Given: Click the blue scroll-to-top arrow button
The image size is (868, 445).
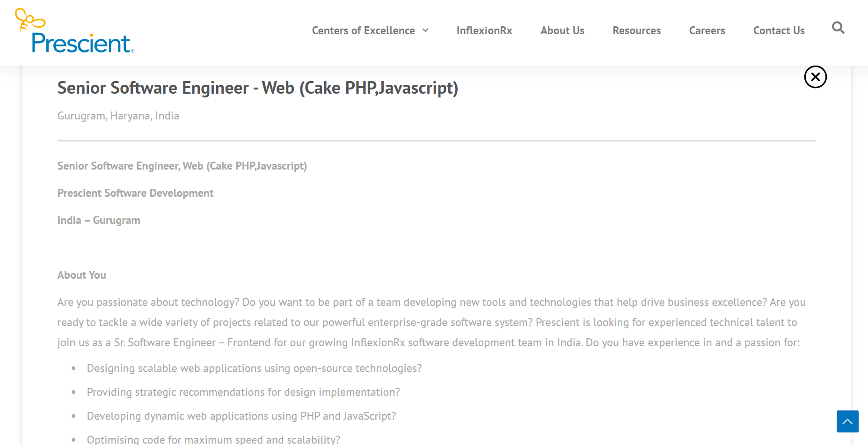Looking at the screenshot, I should pyautogui.click(x=847, y=421).
